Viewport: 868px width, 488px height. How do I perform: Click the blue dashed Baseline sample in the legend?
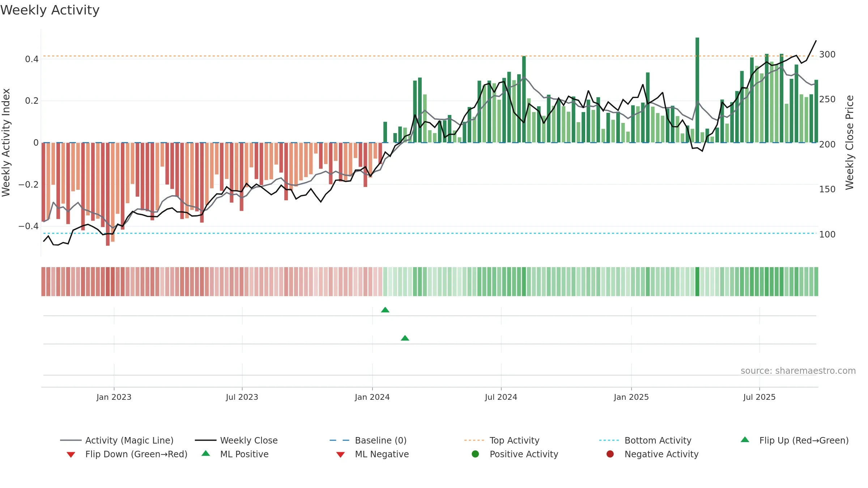340,440
